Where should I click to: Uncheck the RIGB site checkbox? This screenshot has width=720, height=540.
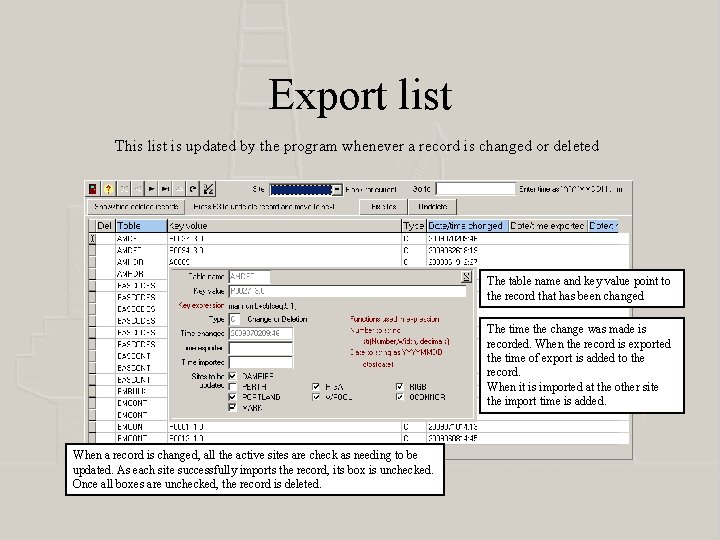[399, 387]
